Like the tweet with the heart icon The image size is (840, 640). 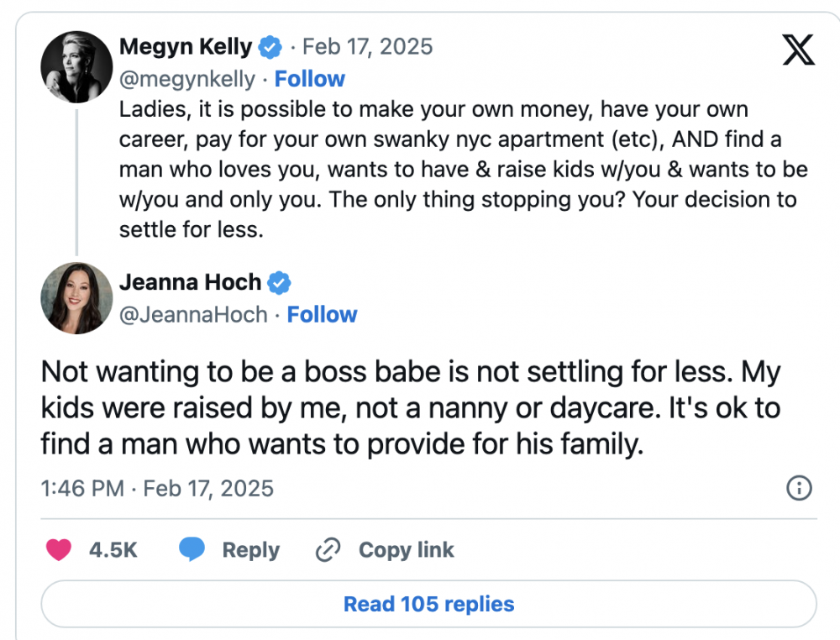[x=58, y=550]
